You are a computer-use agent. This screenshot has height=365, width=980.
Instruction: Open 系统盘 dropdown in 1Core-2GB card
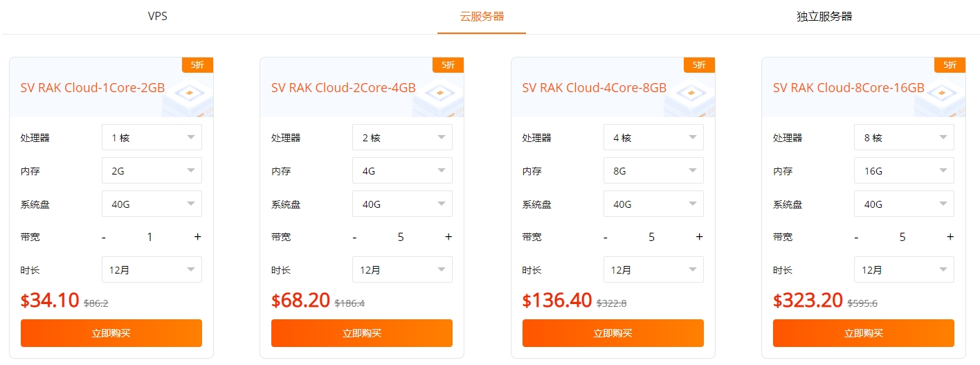152,204
